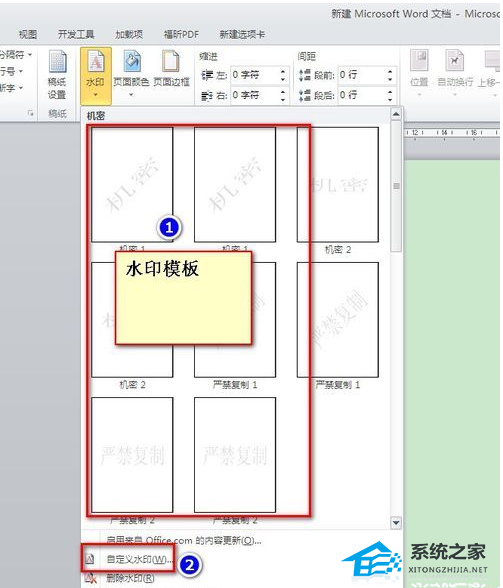The image size is (503, 588).
Task: Click the gallery scroll down arrow
Action: point(396,522)
